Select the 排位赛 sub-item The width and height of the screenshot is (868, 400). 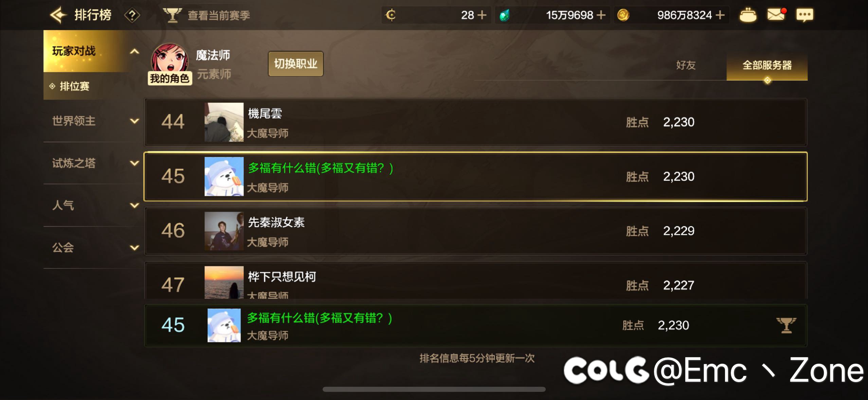tap(74, 86)
